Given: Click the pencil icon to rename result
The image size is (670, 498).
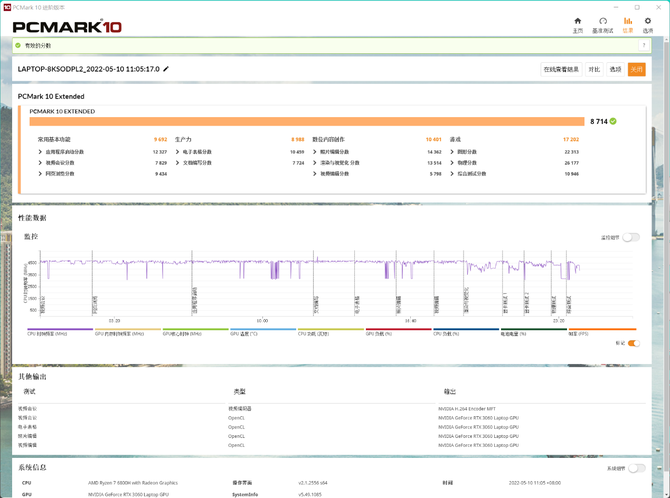Looking at the screenshot, I should 166,69.
